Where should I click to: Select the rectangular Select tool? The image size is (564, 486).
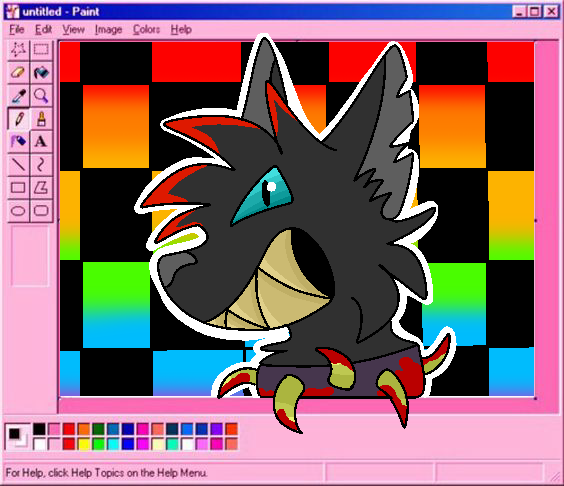pyautogui.click(x=41, y=49)
